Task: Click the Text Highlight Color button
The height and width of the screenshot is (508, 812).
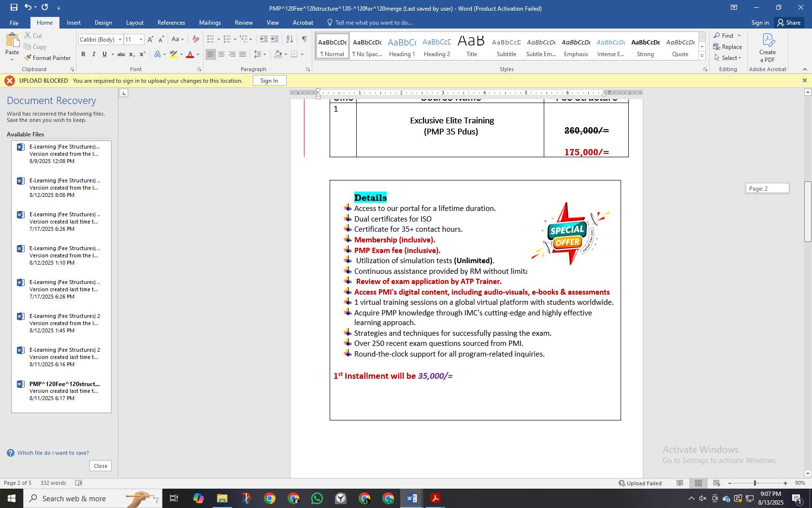Action: point(174,54)
